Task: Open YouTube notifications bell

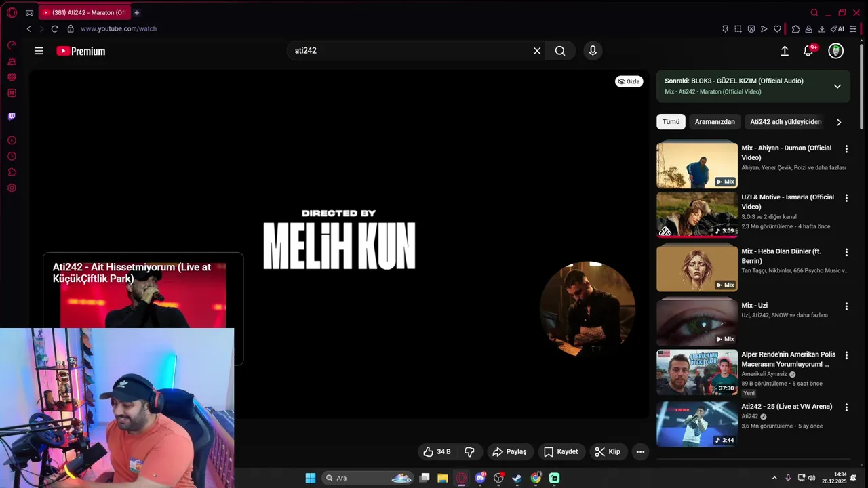Action: (808, 51)
